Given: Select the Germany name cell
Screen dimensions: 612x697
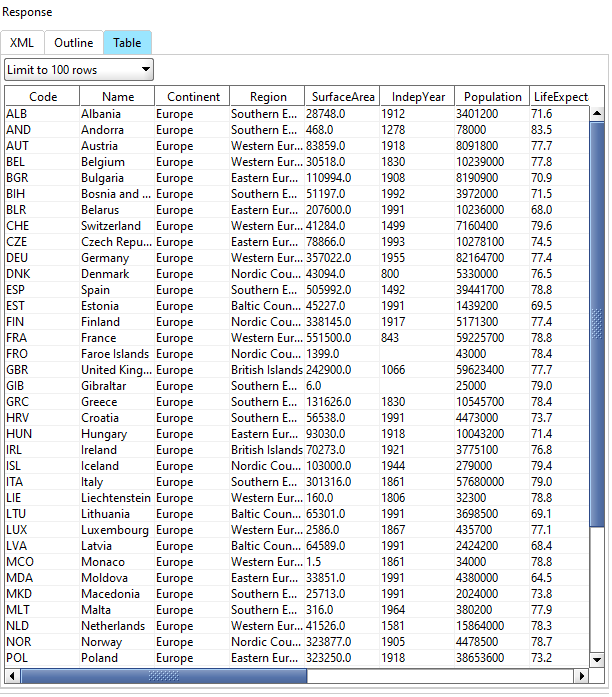Looking at the screenshot, I should click(117, 258).
